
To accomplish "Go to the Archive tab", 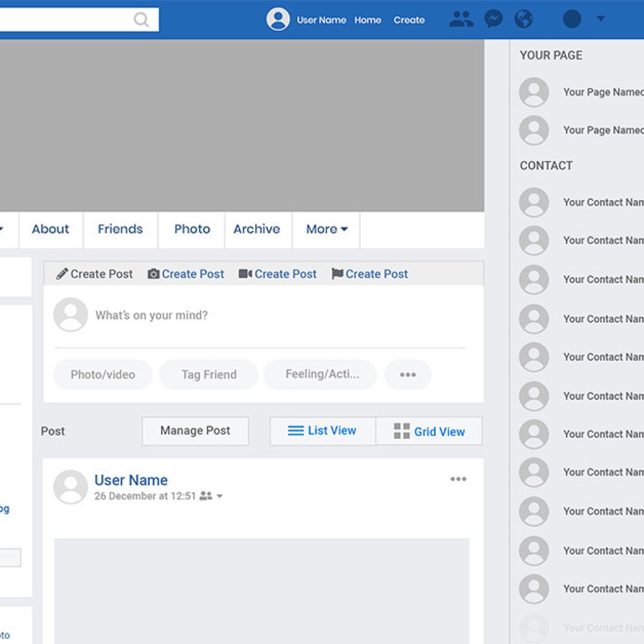I will (x=257, y=230).
